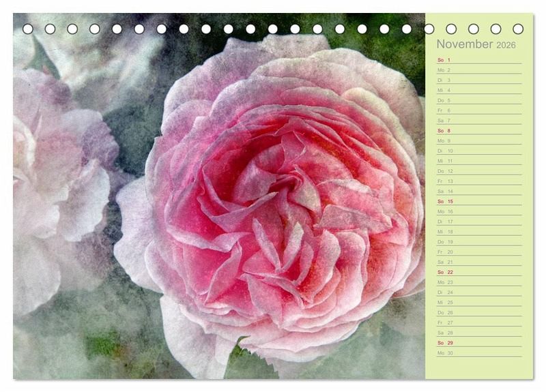Click the Mo 30 last row
This screenshot has width=546, height=392.
(x=478, y=353)
